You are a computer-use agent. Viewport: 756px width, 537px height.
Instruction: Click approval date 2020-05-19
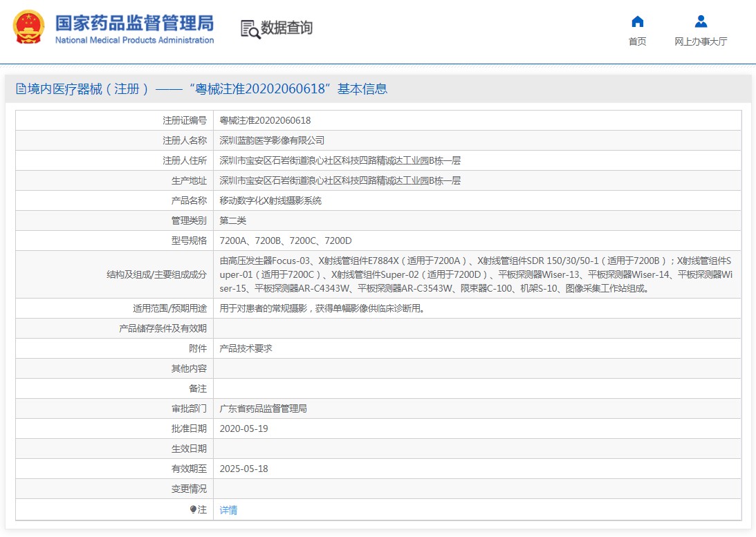(x=243, y=428)
